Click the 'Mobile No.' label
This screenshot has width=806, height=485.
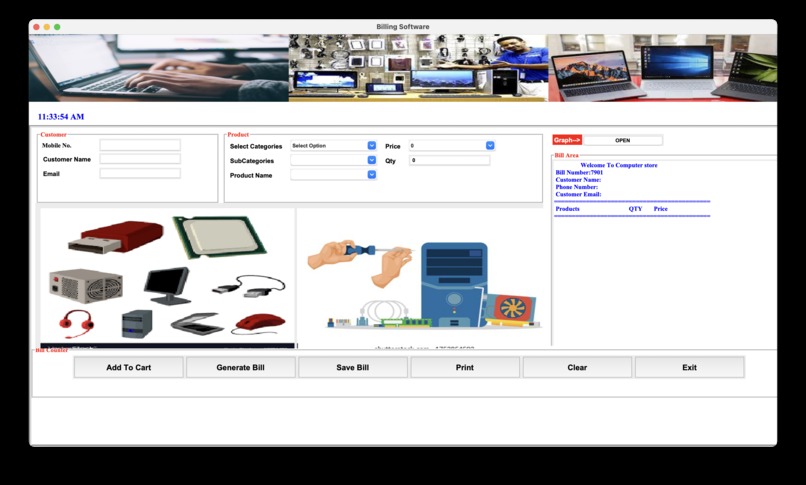coord(57,145)
